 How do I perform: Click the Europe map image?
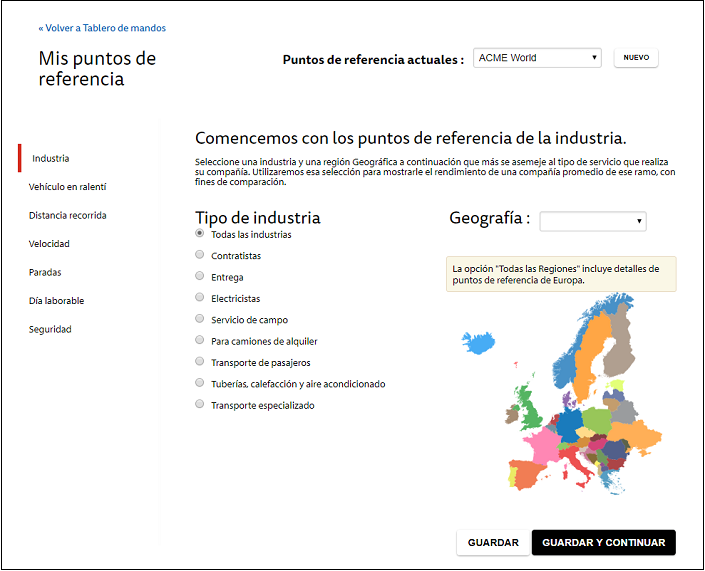coord(562,394)
